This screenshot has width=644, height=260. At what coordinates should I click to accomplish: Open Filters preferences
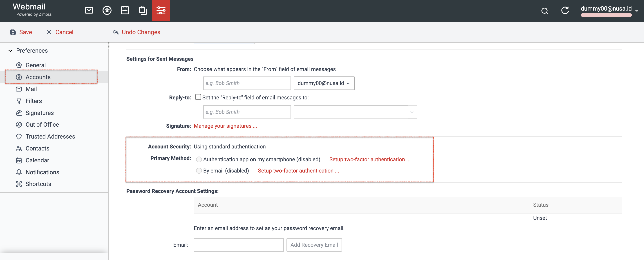tap(34, 101)
